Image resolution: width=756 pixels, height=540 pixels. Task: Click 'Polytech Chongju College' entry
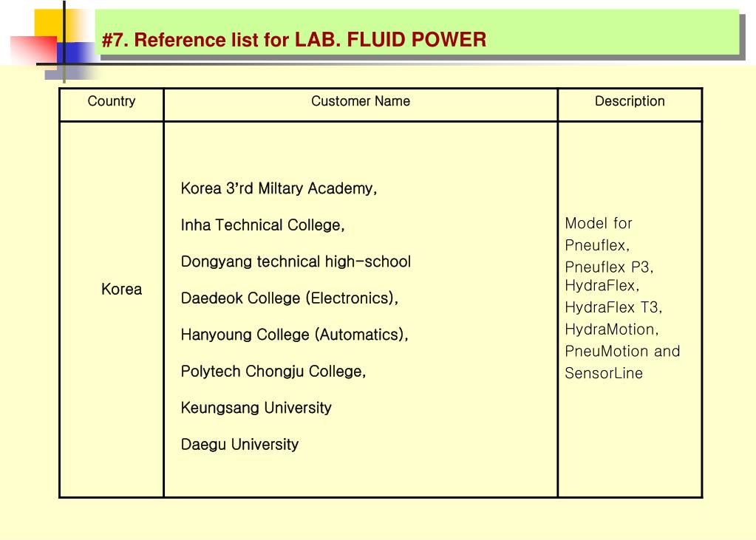273,372
